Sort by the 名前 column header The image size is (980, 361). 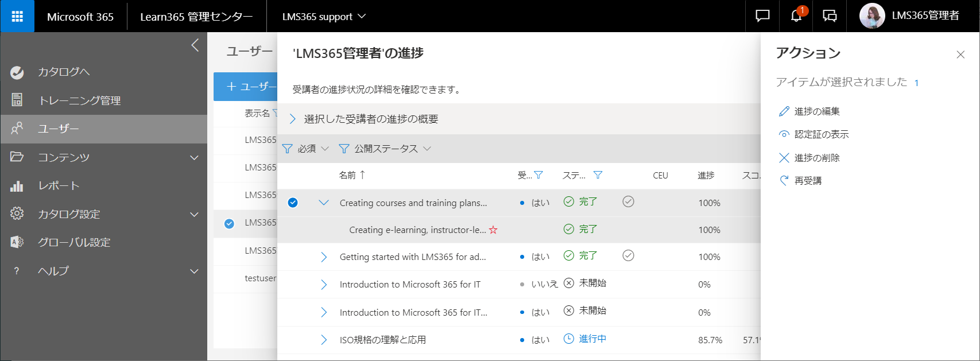(352, 175)
